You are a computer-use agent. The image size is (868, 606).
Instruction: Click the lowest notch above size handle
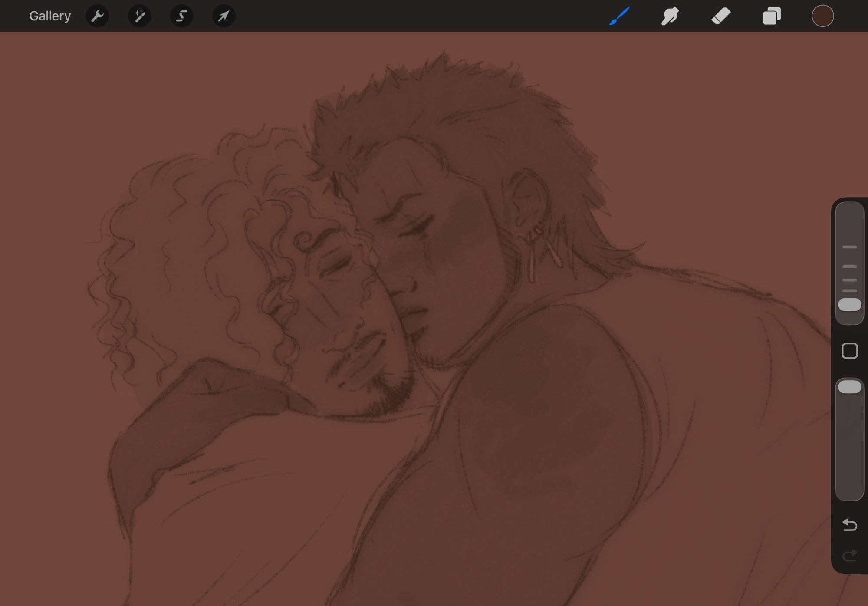pyautogui.click(x=849, y=290)
